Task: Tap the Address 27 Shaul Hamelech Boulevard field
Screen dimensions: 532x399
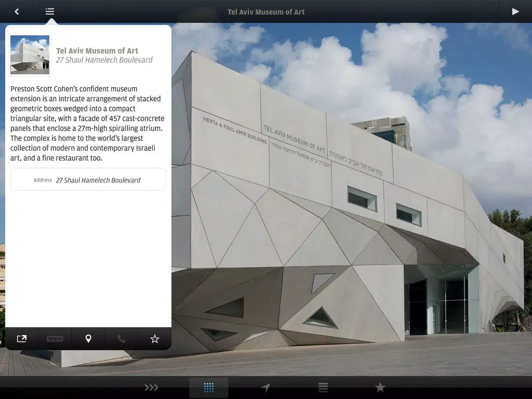Action: [88, 179]
